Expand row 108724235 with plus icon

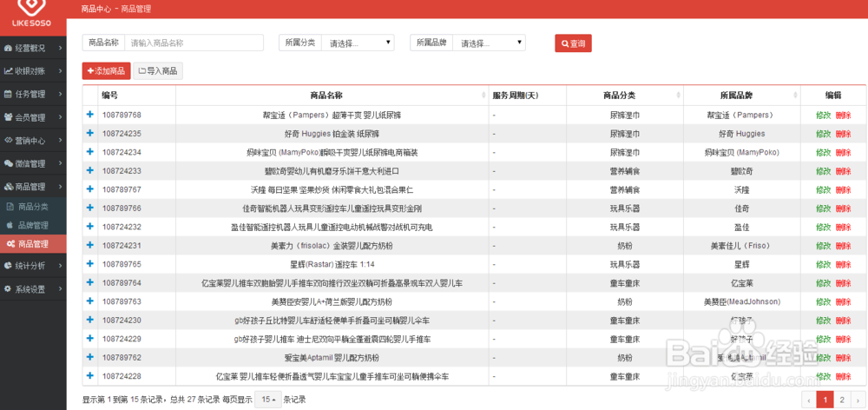(x=90, y=133)
